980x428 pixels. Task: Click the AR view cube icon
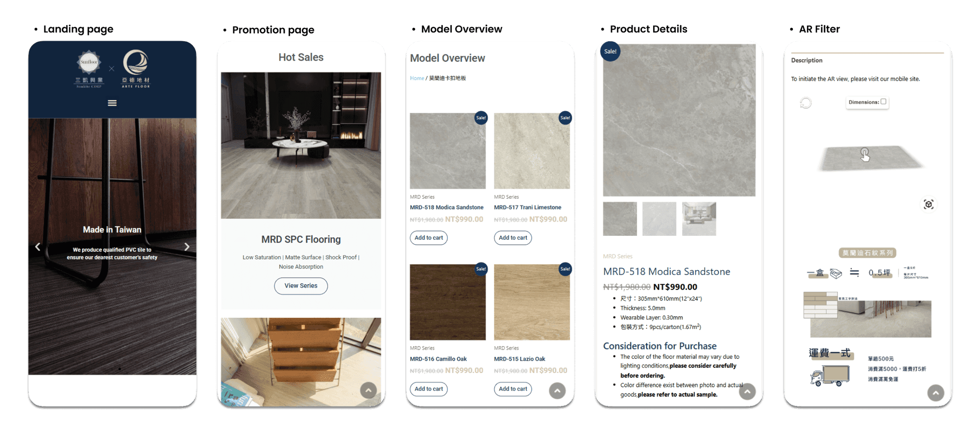click(929, 204)
